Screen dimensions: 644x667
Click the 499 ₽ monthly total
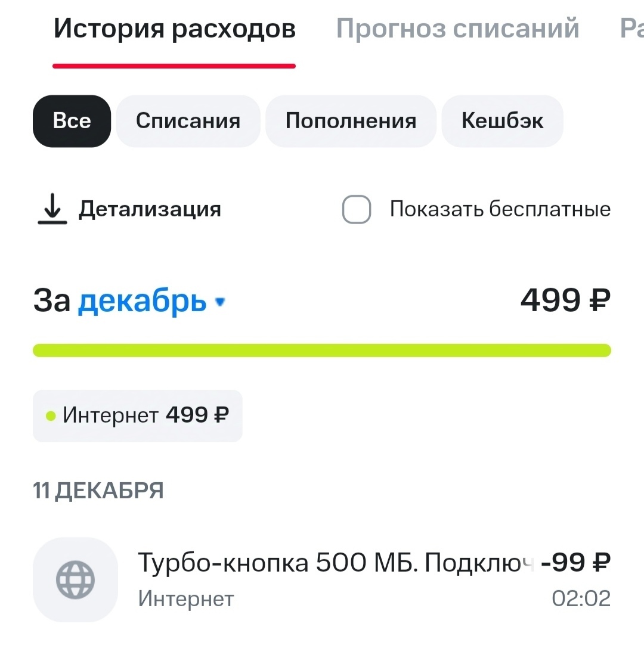(x=565, y=300)
